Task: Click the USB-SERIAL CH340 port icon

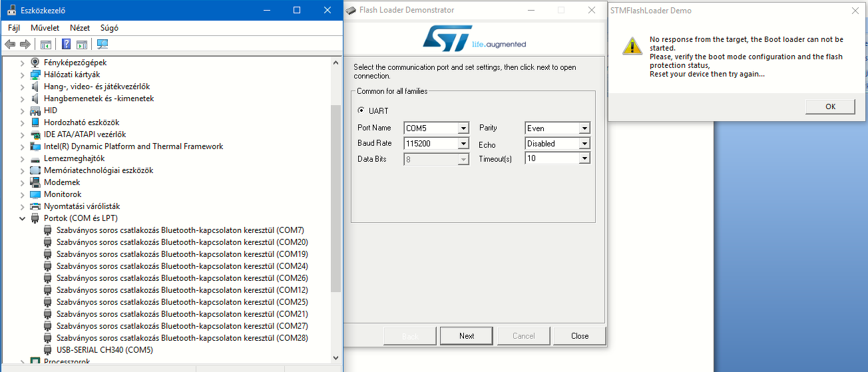Action: (x=48, y=350)
